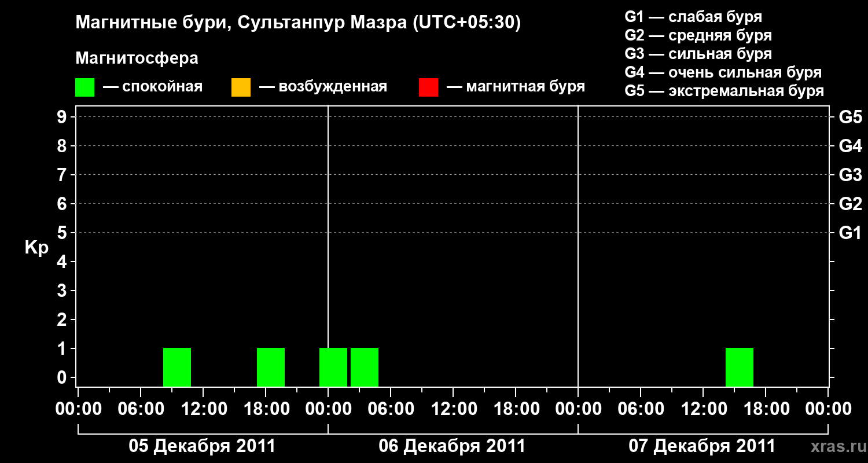
Task: Click the right axis label G5
Action: coord(851,117)
